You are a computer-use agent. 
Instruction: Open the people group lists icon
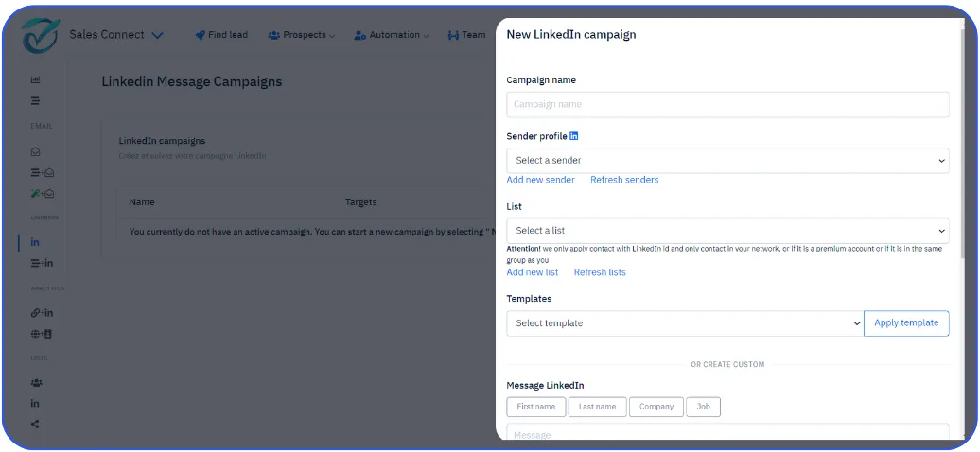(36, 383)
